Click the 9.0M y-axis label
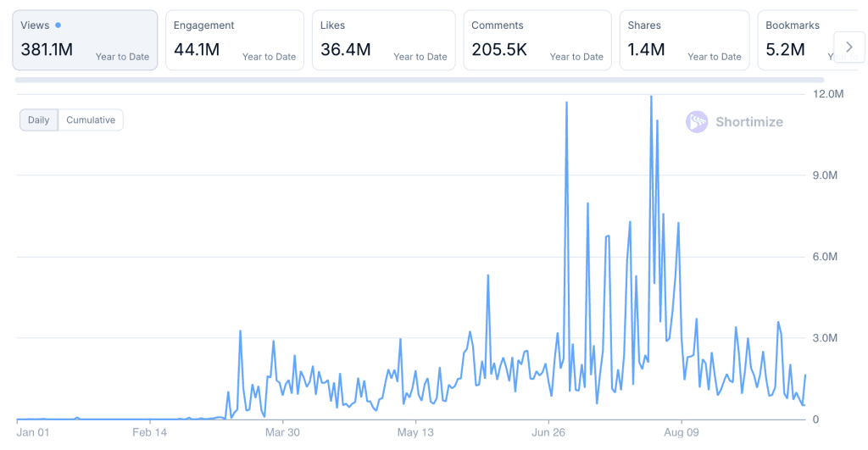 click(826, 175)
